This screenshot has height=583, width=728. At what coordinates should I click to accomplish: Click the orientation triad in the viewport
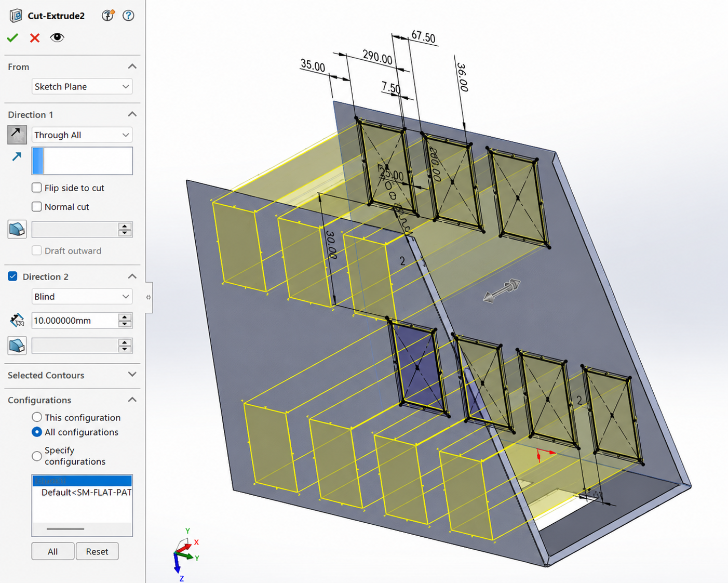185,555
